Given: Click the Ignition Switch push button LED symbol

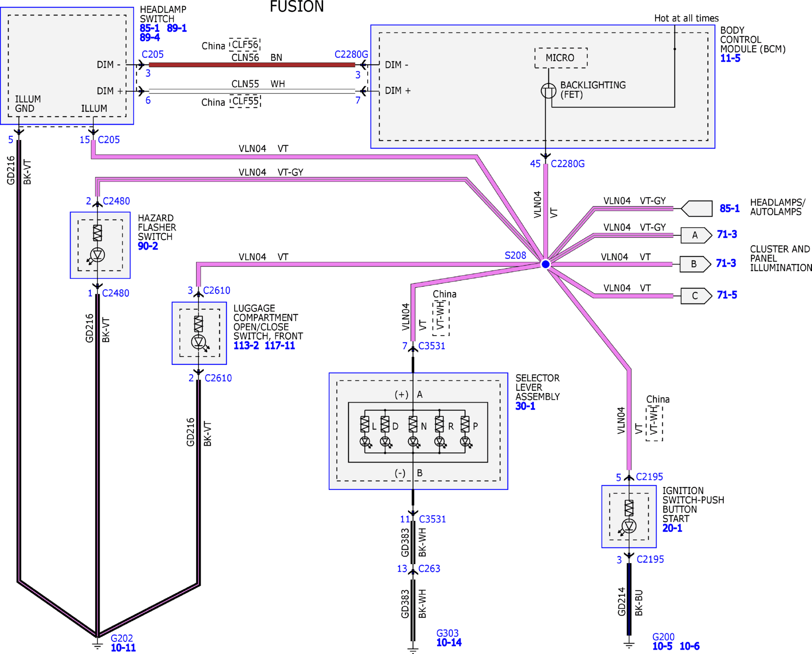Looking at the screenshot, I should tap(629, 526).
